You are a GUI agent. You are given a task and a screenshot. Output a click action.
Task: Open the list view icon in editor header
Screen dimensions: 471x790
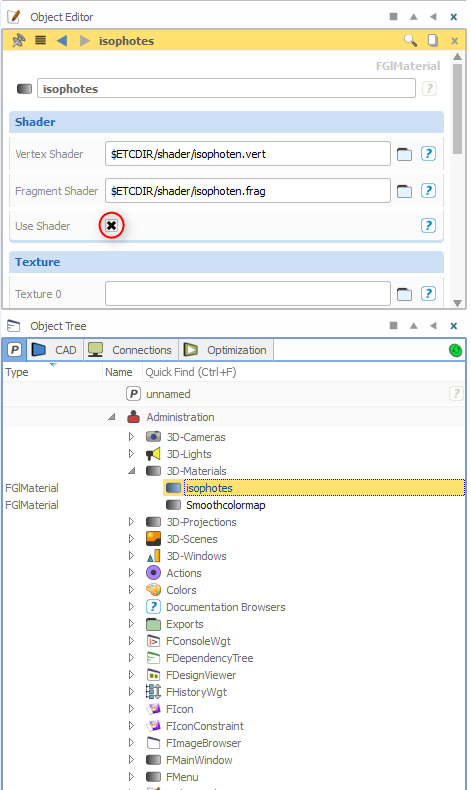coord(40,40)
